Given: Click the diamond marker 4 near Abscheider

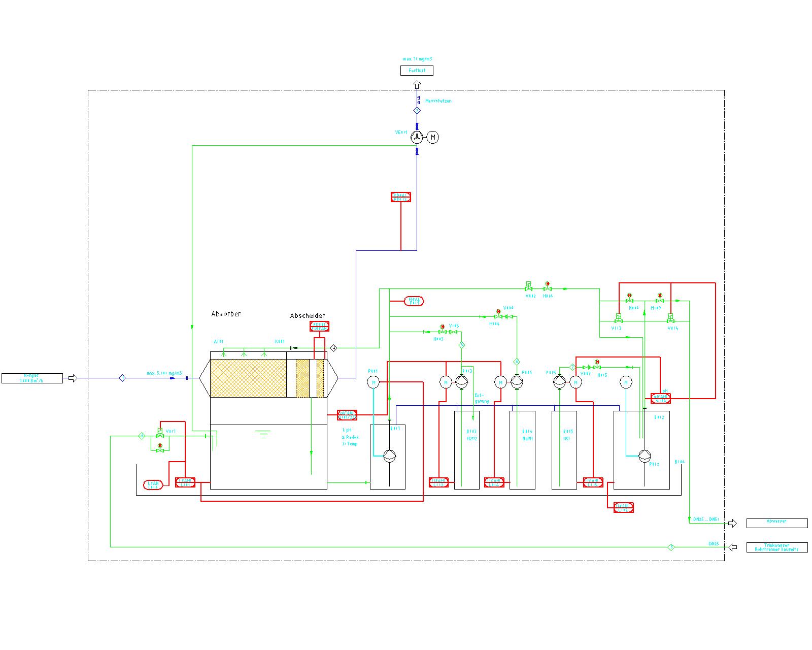Looking at the screenshot, I should click(x=334, y=348).
